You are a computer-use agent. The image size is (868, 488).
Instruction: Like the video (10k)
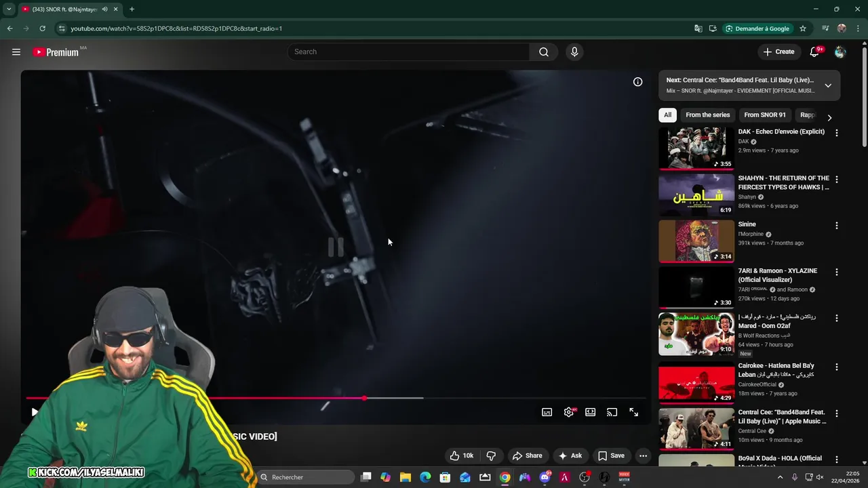click(461, 455)
